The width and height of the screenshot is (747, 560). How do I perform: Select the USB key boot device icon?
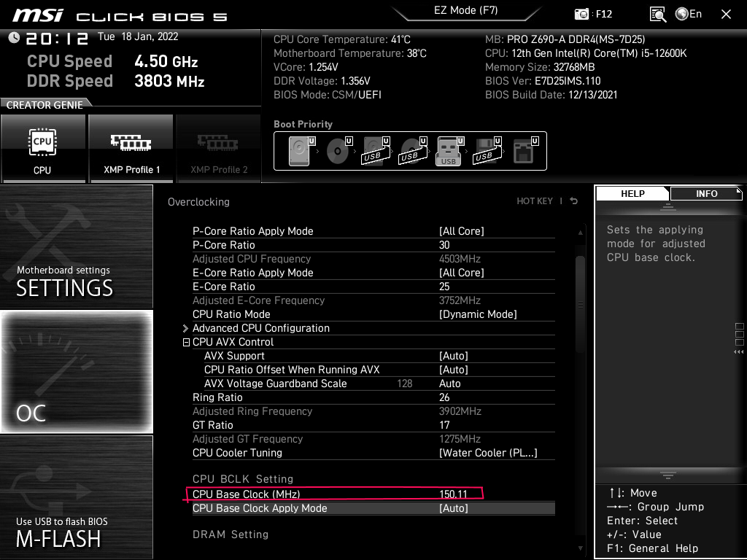(449, 151)
